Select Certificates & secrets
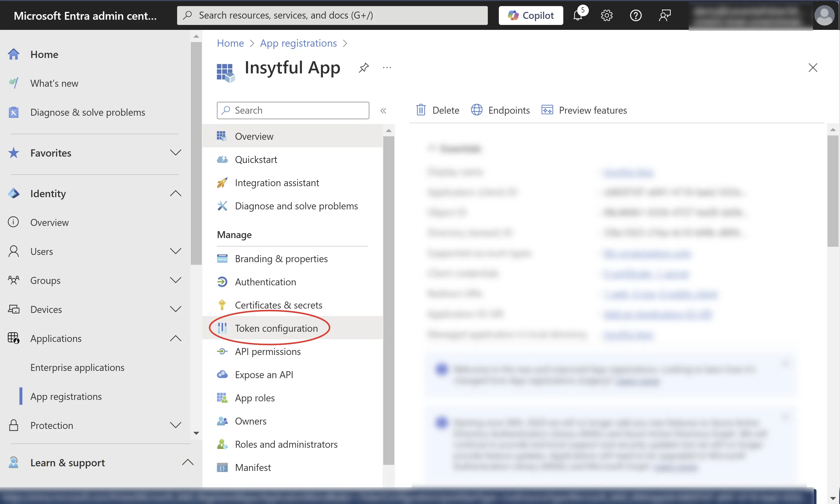 click(x=278, y=305)
